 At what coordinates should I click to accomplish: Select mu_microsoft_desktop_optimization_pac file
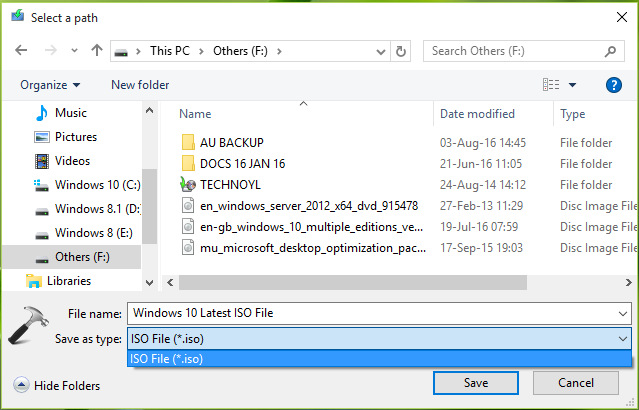tap(313, 248)
